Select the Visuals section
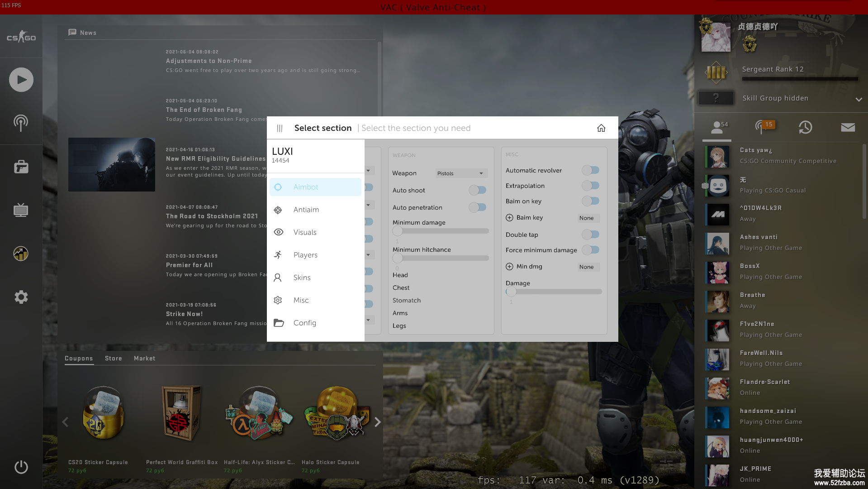 click(x=305, y=232)
